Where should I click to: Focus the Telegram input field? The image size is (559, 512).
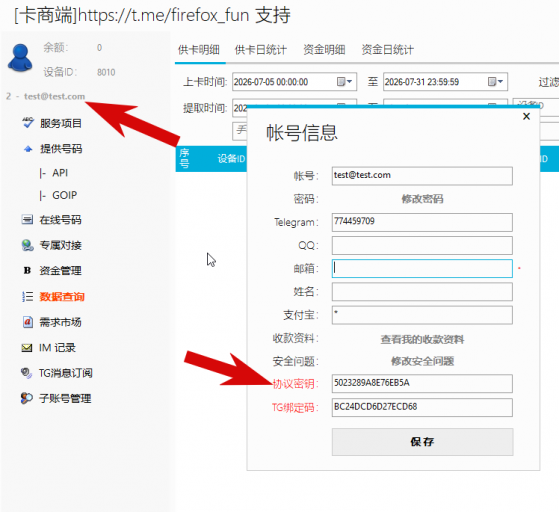pyautogui.click(x=422, y=222)
